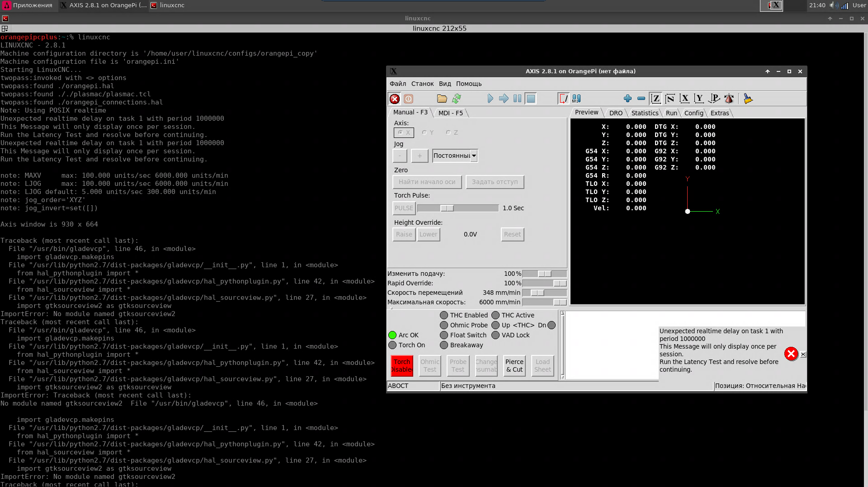Image resolution: width=868 pixels, height=487 pixels.
Task: Pause program execution
Action: click(517, 99)
